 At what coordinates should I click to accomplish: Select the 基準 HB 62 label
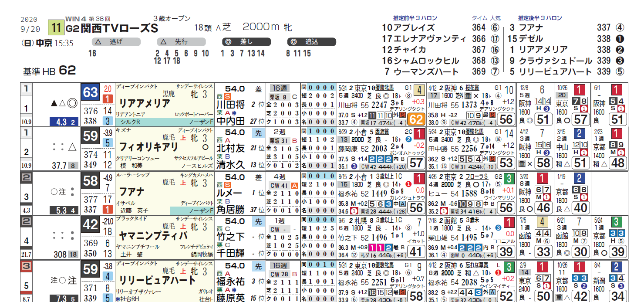coord(50,71)
